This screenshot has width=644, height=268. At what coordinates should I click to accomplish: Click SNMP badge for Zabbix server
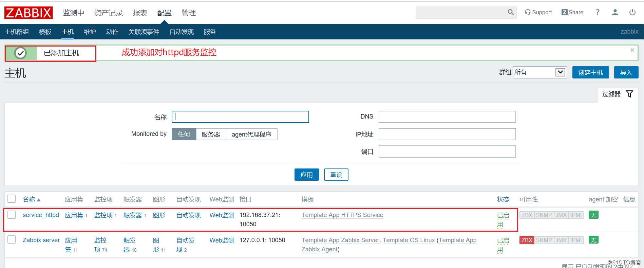(x=544, y=240)
